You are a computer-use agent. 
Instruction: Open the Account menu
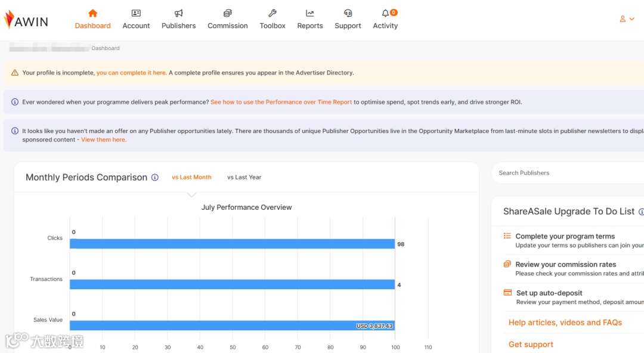(x=136, y=19)
